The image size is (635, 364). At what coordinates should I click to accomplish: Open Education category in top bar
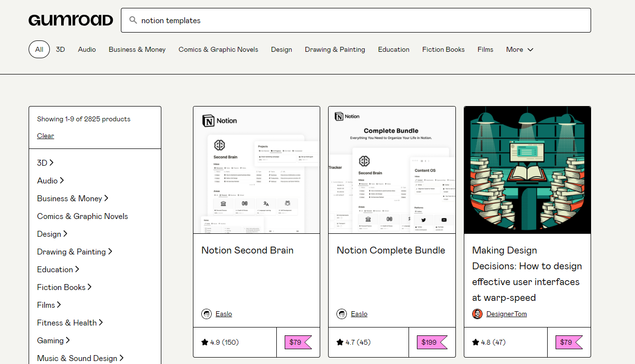(394, 49)
